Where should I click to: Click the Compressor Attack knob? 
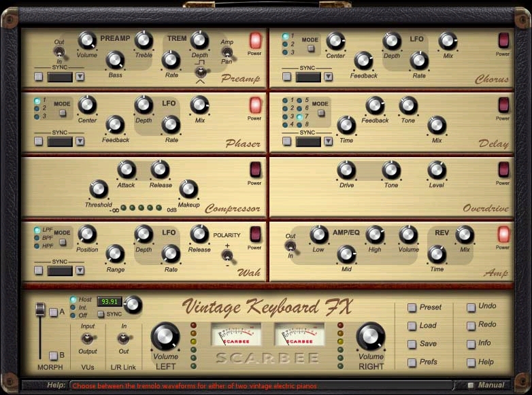(x=127, y=169)
